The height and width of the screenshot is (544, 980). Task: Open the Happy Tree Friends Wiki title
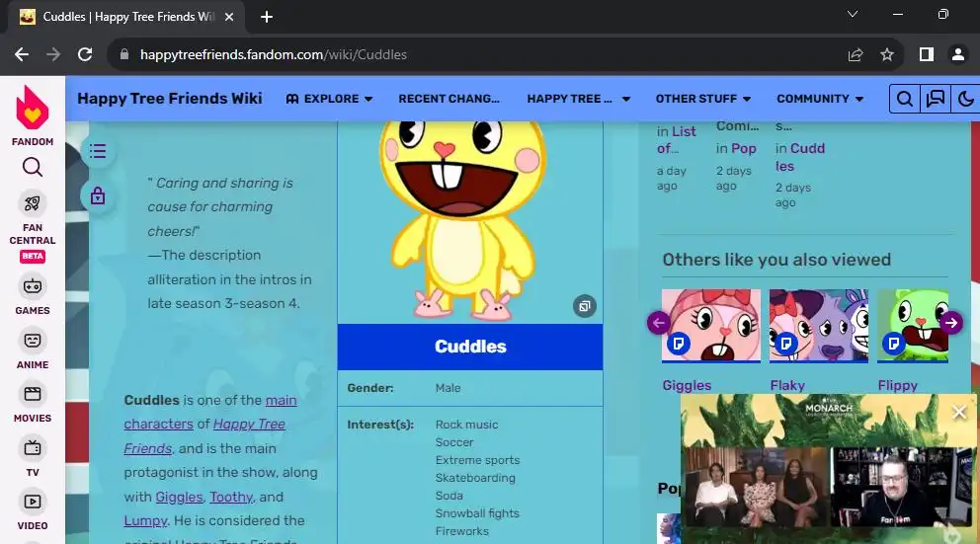[x=169, y=99]
